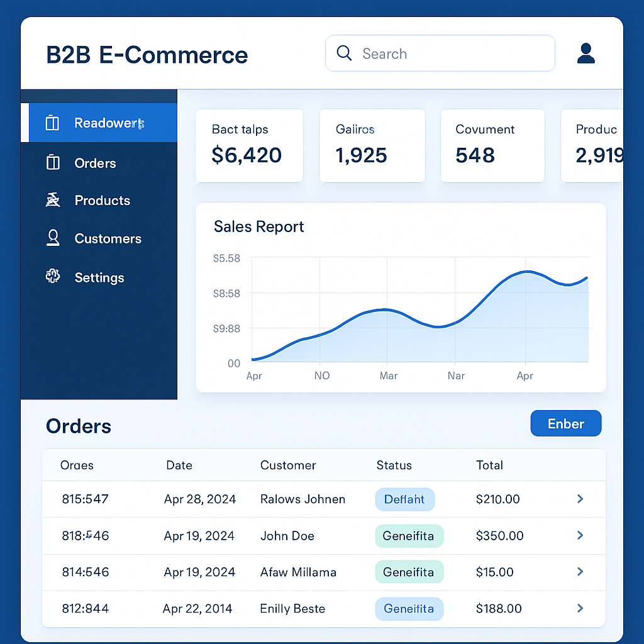This screenshot has height=644, width=644.
Task: Click the $15.00 total
Action: pyautogui.click(x=494, y=572)
